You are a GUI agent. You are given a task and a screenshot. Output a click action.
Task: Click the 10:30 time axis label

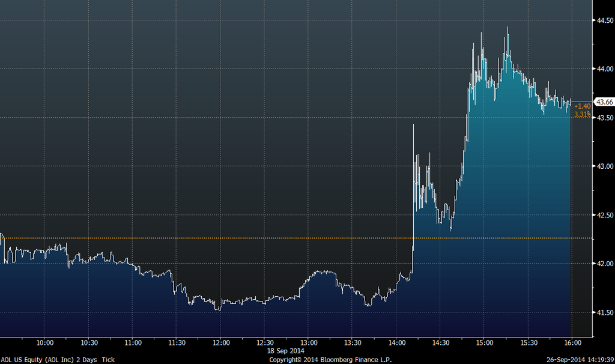pos(89,343)
